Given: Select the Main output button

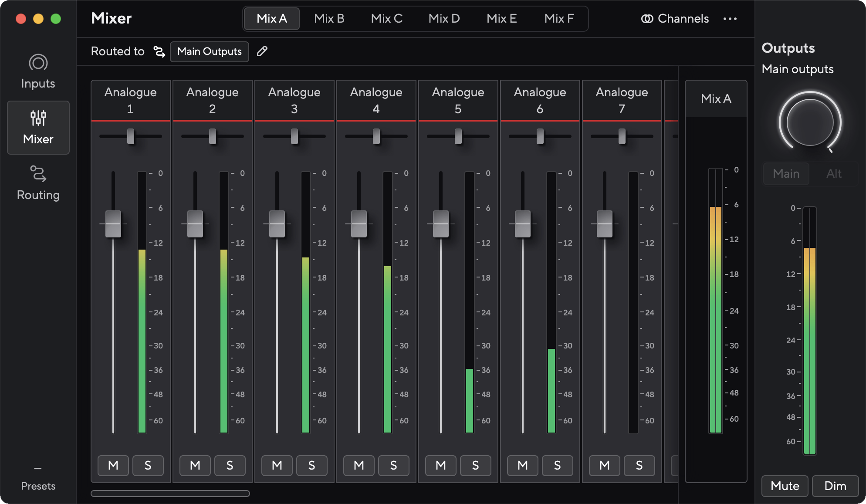Looking at the screenshot, I should point(786,174).
